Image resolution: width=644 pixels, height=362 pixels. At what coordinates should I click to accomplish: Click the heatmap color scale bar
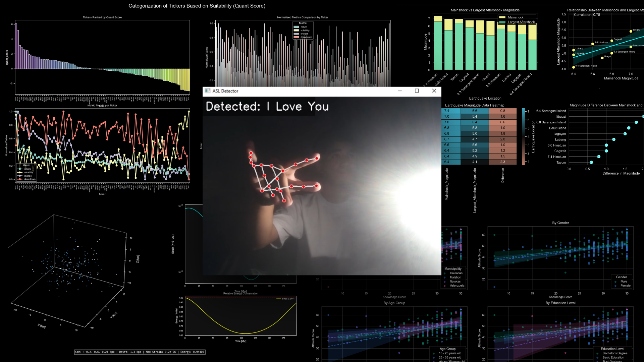524,136
